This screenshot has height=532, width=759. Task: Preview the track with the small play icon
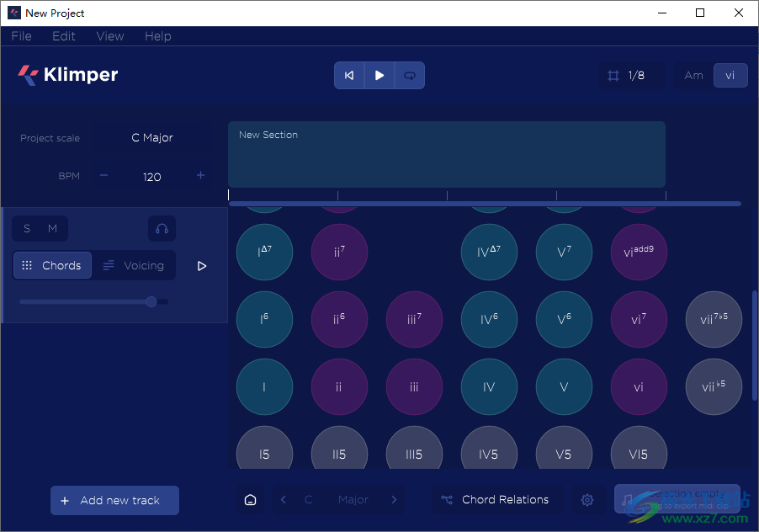pos(202,266)
